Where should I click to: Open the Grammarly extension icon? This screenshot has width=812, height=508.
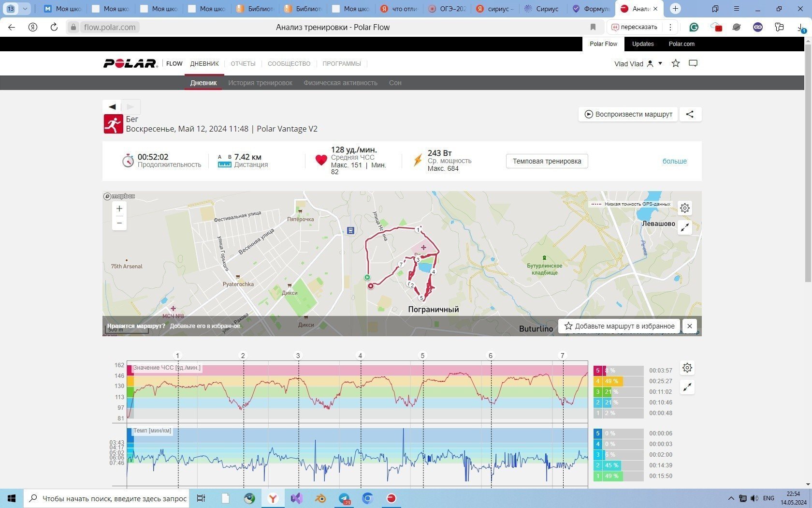coord(694,27)
